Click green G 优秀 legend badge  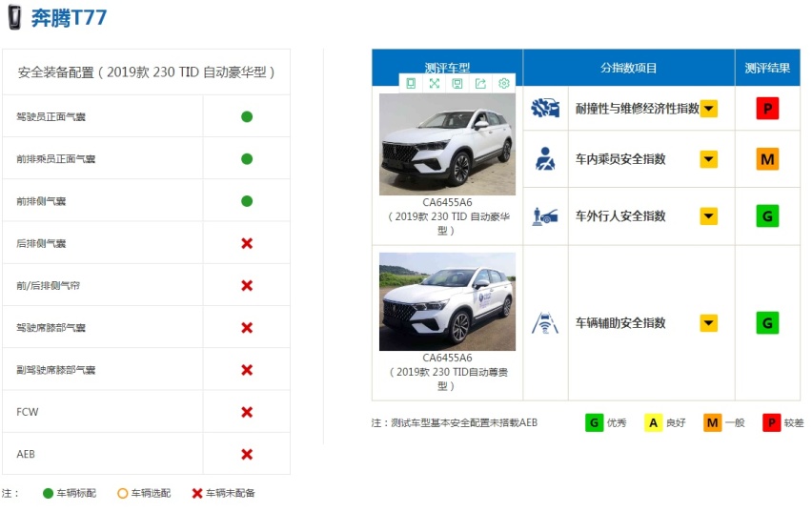pyautogui.click(x=594, y=423)
